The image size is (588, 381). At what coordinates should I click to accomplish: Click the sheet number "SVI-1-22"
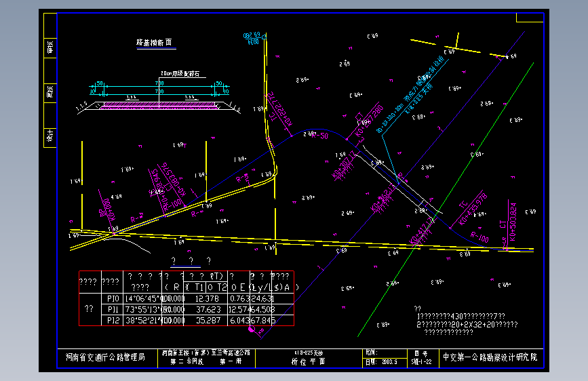pos(421,362)
